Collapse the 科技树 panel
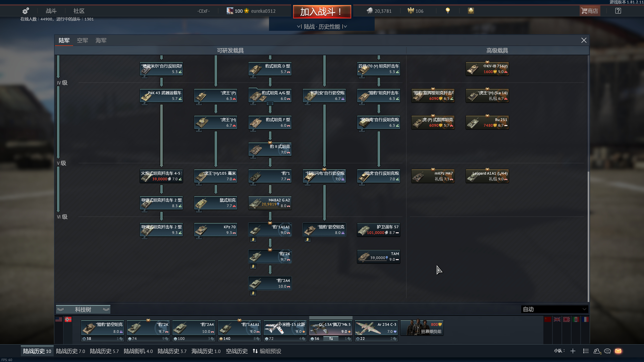This screenshot has width=644, height=362. coord(83,309)
